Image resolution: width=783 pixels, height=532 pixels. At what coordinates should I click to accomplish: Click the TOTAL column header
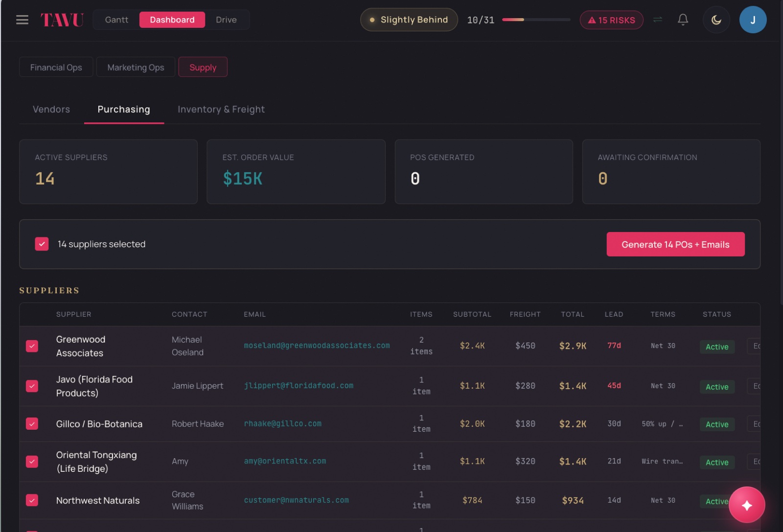(573, 314)
